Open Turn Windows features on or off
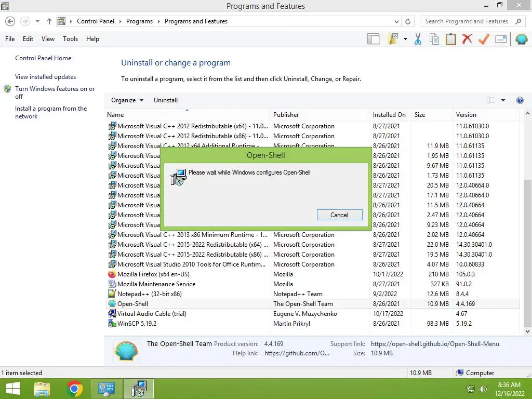This screenshot has width=532, height=399. [55, 92]
